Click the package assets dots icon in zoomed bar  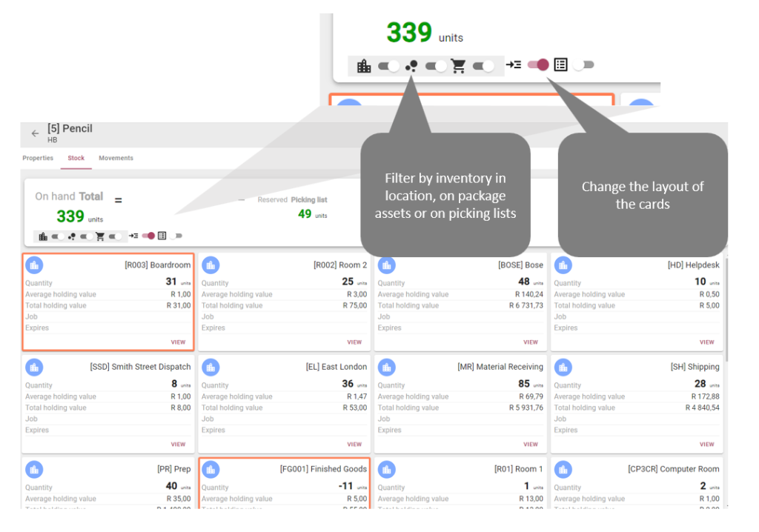click(412, 66)
